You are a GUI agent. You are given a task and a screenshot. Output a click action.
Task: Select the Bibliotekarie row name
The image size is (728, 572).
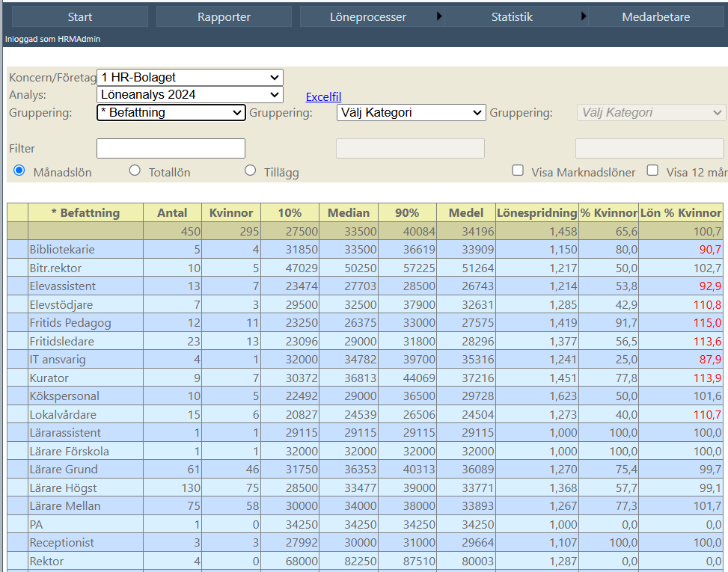pos(62,250)
